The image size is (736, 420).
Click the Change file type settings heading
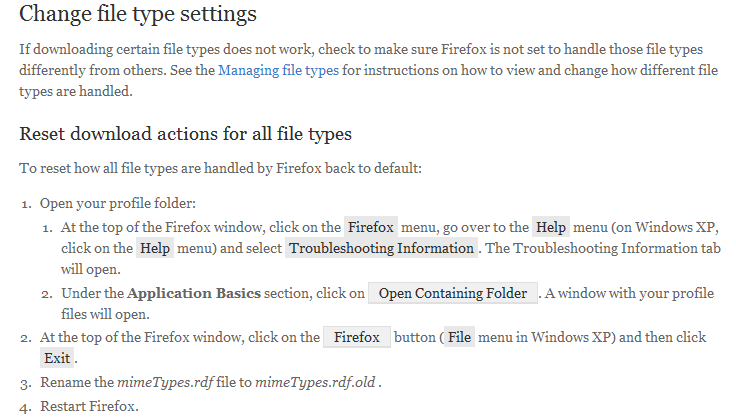[x=138, y=14]
